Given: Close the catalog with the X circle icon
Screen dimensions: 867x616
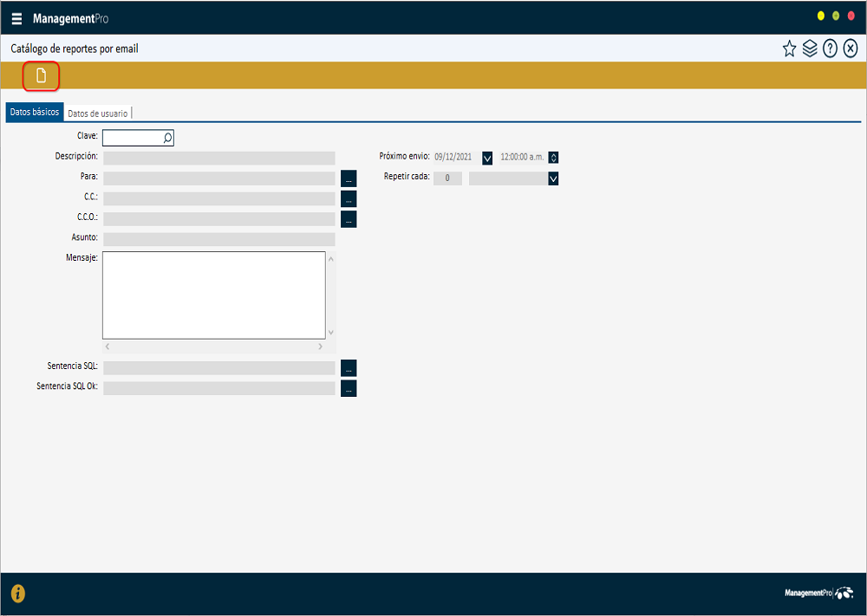Looking at the screenshot, I should point(851,49).
